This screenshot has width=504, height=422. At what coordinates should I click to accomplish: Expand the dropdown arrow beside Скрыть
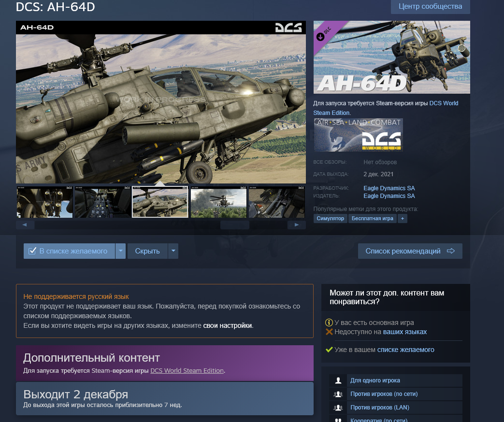point(173,251)
